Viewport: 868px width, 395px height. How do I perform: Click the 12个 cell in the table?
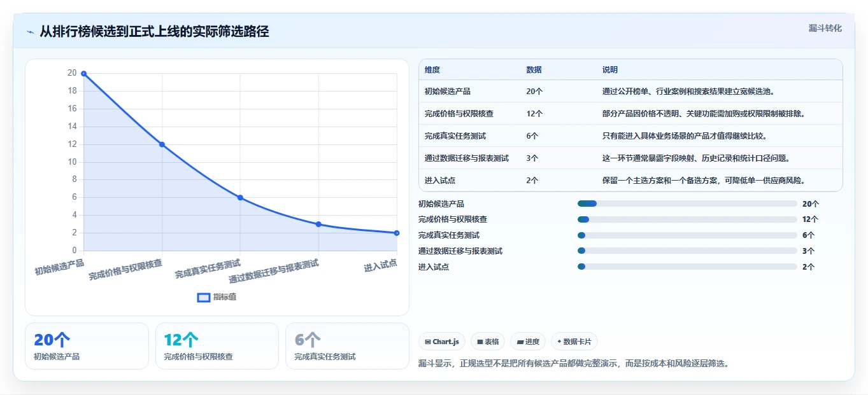click(535, 114)
